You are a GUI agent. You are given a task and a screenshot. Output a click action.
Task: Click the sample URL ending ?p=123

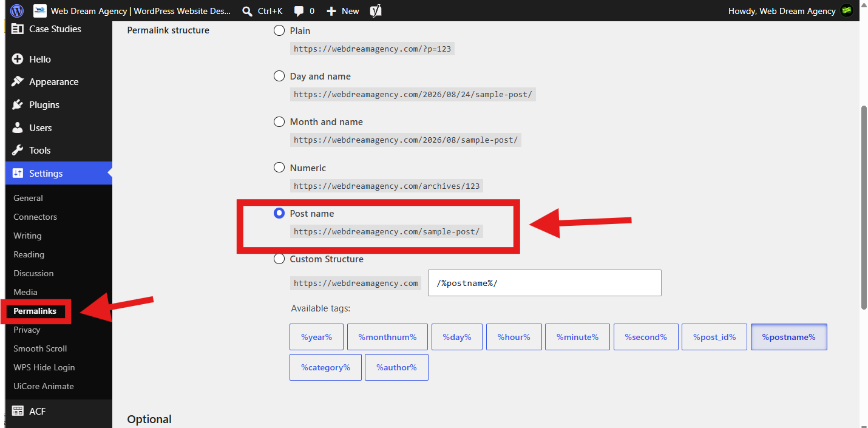(372, 49)
